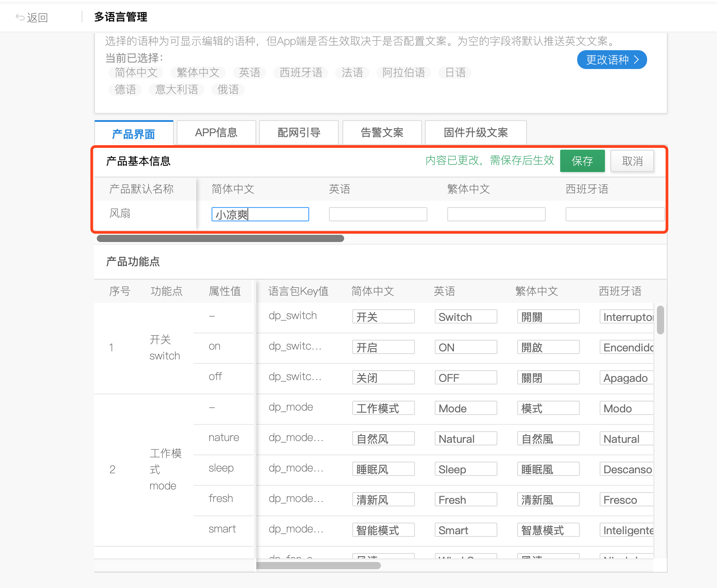Click the 语言包Key值 column header
717x588 pixels.
[x=298, y=291]
